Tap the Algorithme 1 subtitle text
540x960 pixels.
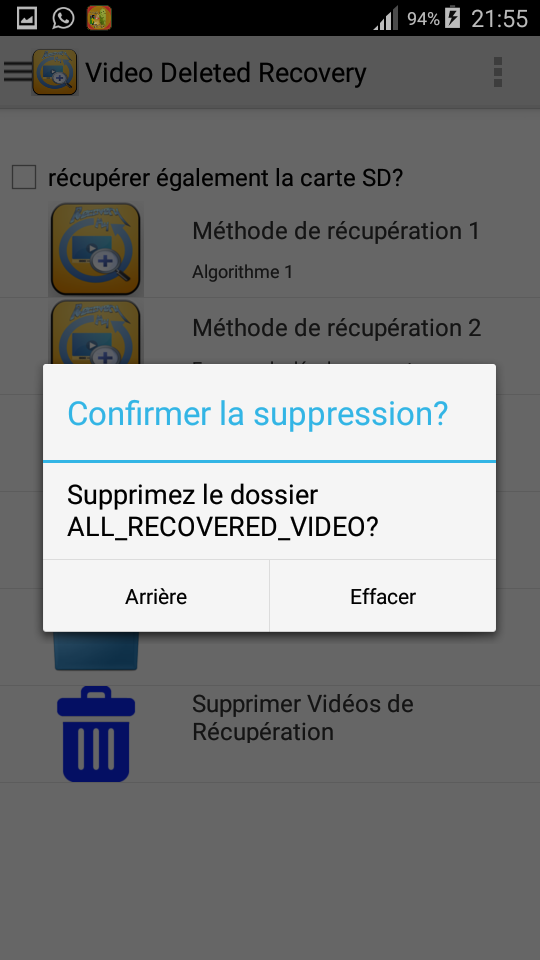[x=242, y=272]
